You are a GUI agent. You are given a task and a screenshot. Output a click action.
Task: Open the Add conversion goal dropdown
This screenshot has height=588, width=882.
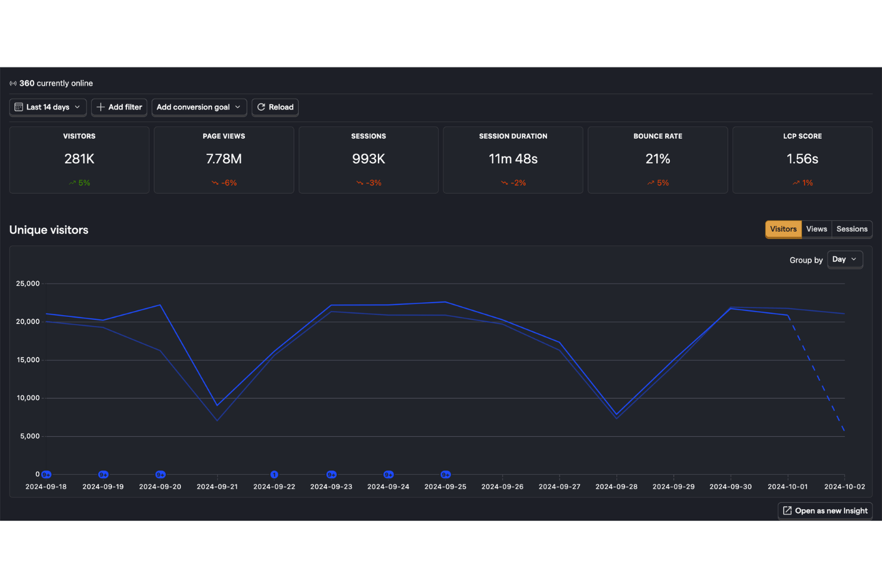point(198,107)
